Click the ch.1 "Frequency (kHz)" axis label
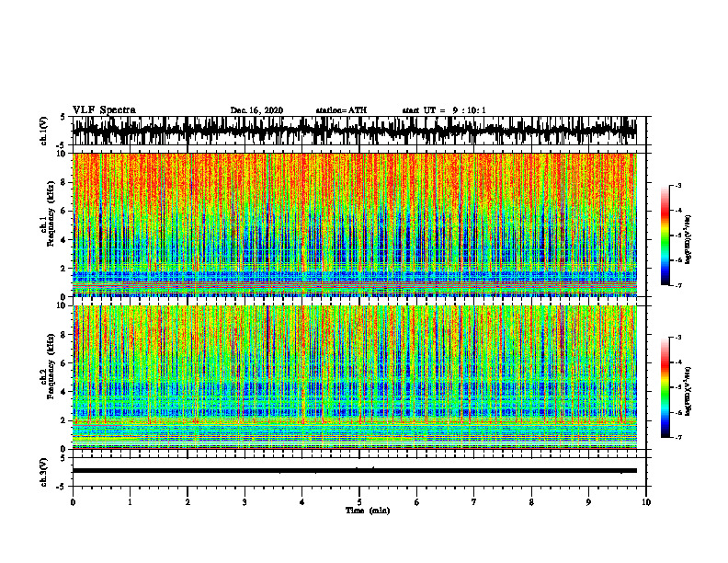 (x=51, y=213)
